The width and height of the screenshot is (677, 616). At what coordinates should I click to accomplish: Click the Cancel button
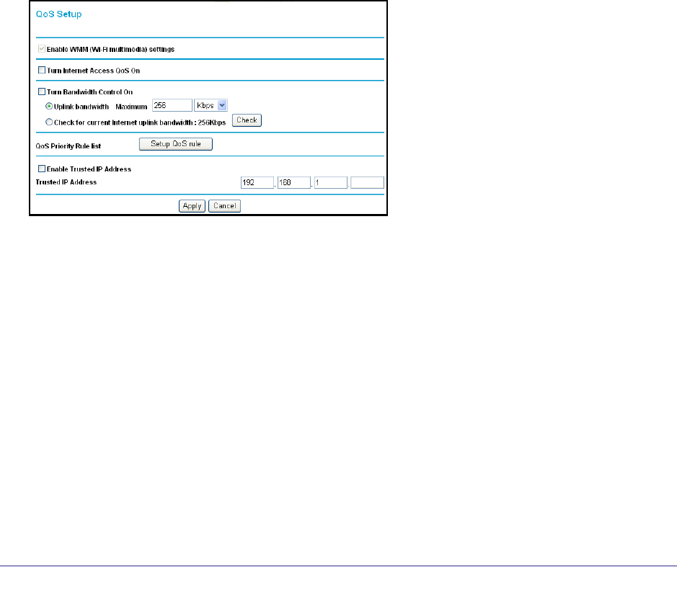coord(224,206)
